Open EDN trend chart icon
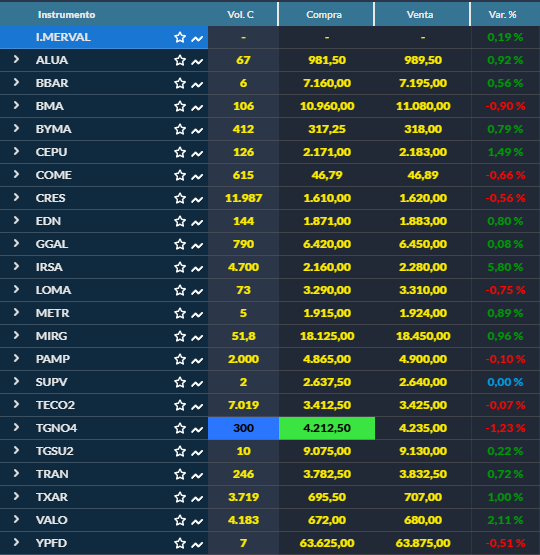 [x=197, y=222]
